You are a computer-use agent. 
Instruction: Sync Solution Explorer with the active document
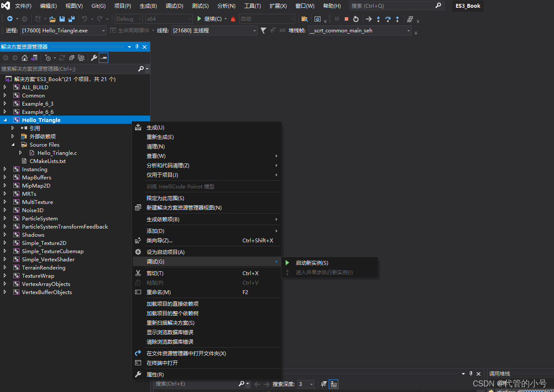coord(34,57)
